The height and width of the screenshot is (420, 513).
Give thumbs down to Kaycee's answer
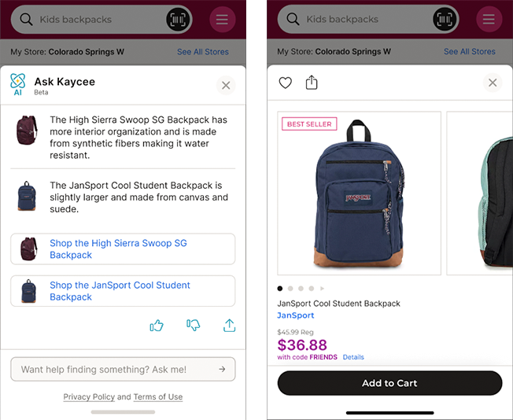[193, 325]
